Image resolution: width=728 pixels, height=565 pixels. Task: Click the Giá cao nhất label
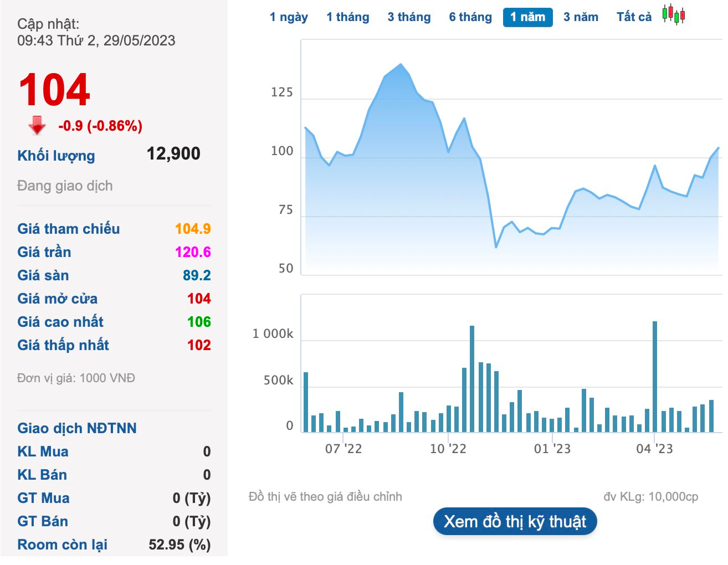click(x=60, y=322)
